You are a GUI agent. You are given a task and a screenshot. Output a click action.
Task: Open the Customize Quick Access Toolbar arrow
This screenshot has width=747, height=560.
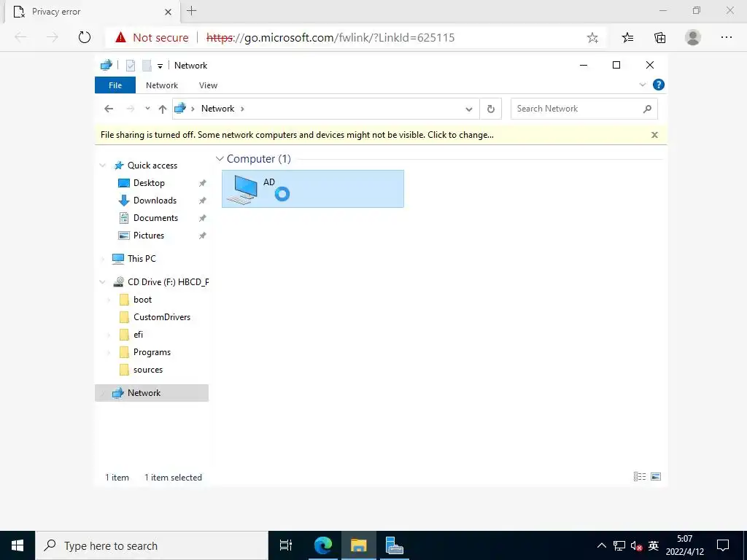[x=160, y=66]
